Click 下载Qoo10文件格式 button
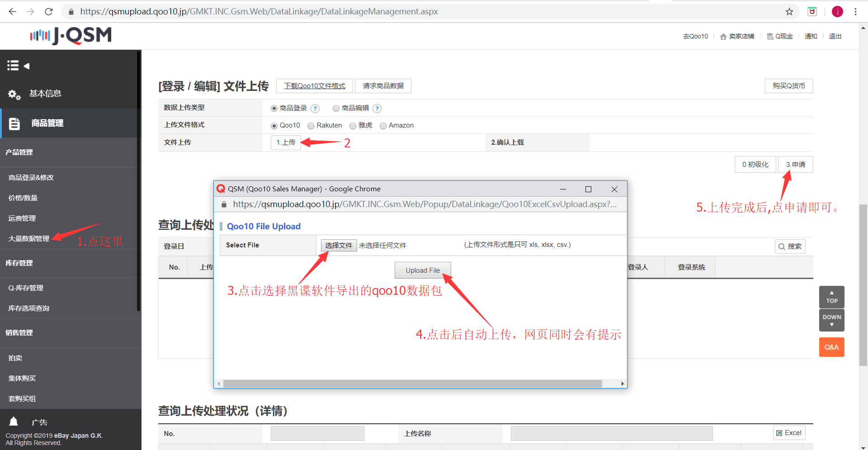This screenshot has height=450, width=868. 315,86
